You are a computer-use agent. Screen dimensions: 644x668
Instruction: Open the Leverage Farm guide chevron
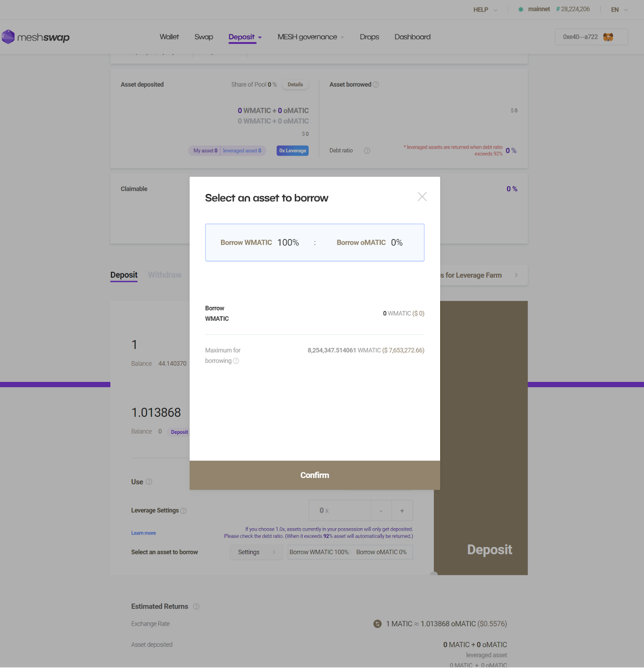click(516, 275)
